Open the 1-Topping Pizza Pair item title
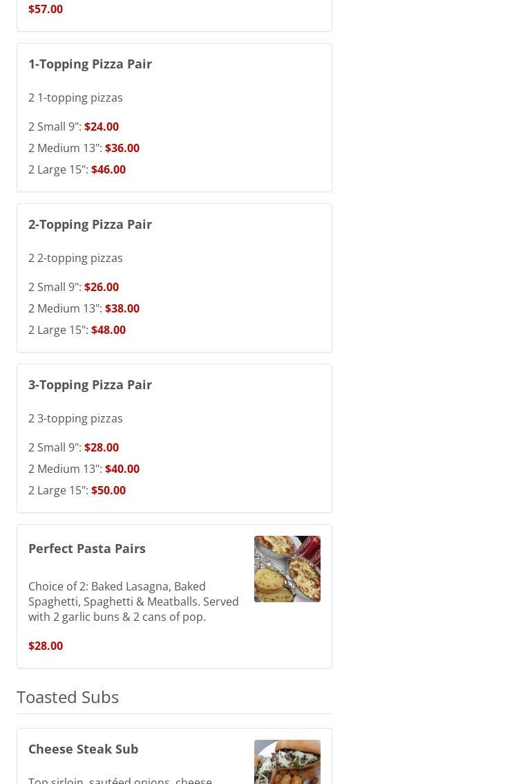 pos(90,64)
